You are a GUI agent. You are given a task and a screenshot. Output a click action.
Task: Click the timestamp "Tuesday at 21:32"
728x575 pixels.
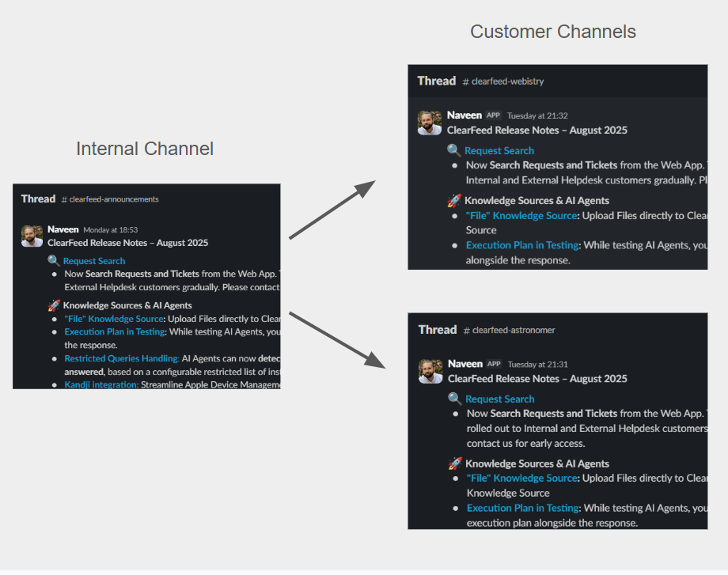(x=537, y=116)
